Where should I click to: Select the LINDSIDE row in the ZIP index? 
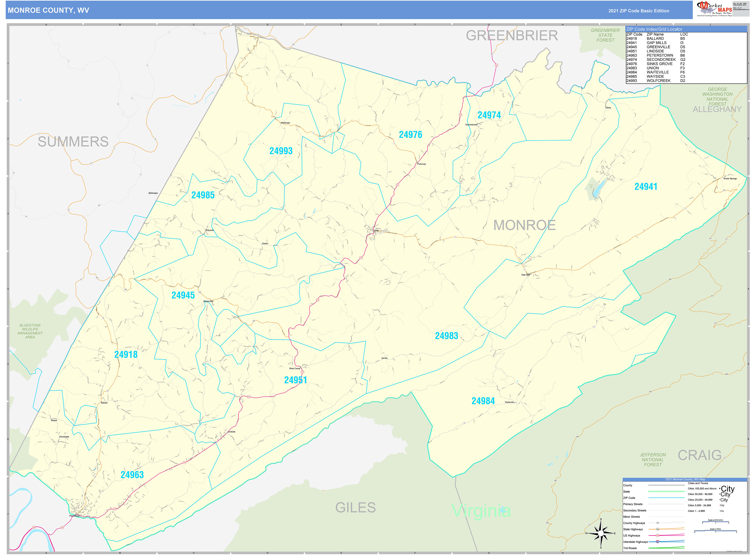click(655, 51)
